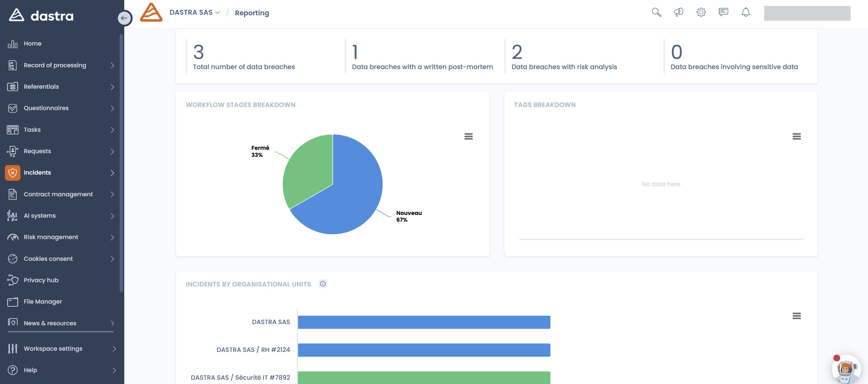Collapse sidebar with back arrow button
The width and height of the screenshot is (868, 384).
(124, 18)
